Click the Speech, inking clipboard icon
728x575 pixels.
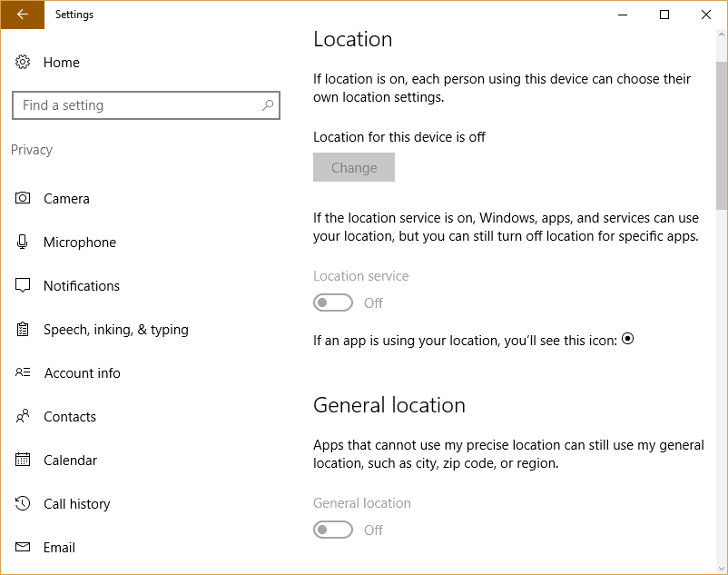pos(23,329)
